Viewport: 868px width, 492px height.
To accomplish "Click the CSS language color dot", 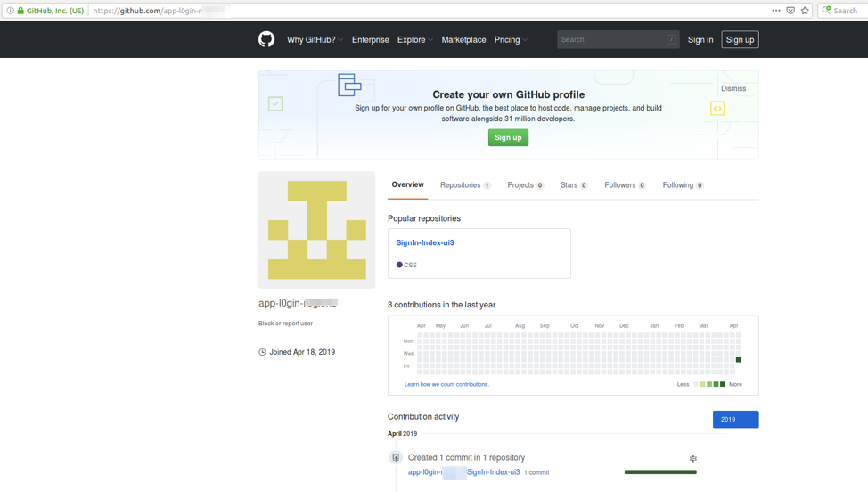I will (399, 265).
